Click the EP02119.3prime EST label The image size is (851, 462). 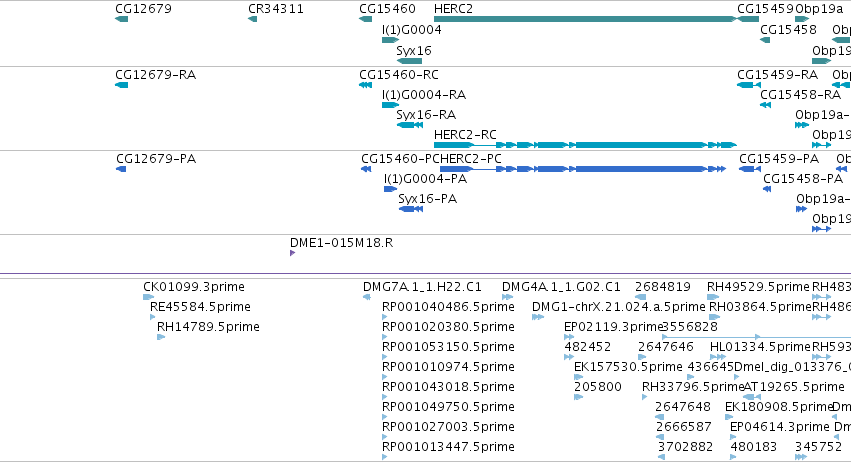[614, 327]
